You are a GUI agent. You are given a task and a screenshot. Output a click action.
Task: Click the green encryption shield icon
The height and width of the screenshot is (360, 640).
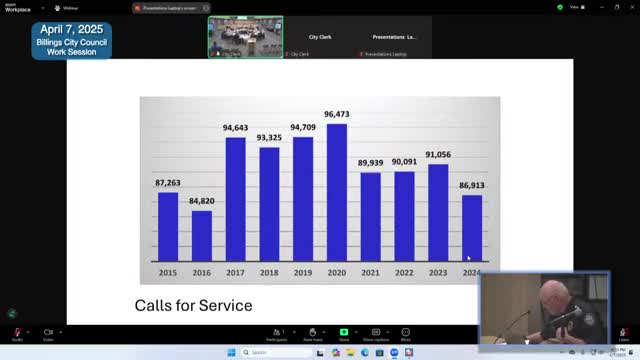560,7
